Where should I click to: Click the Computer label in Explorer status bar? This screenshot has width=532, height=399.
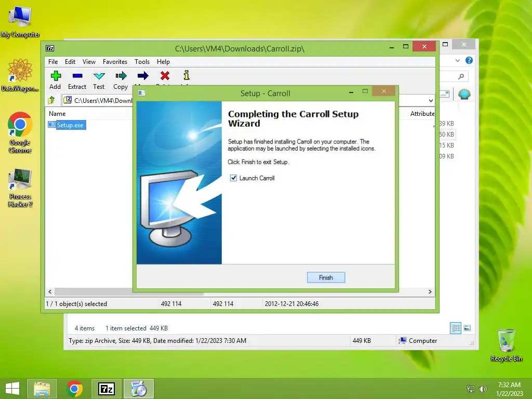tap(423, 341)
